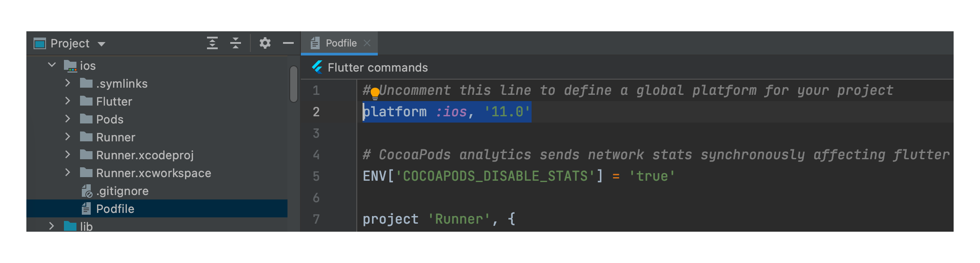Close the Podfile tab
The height and width of the screenshot is (263, 980).
coord(367,43)
